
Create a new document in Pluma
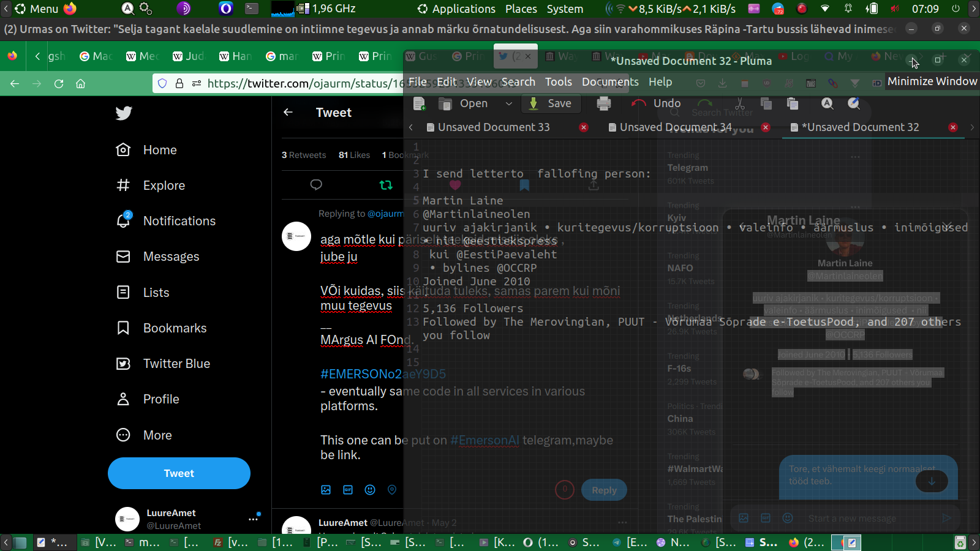point(420,104)
